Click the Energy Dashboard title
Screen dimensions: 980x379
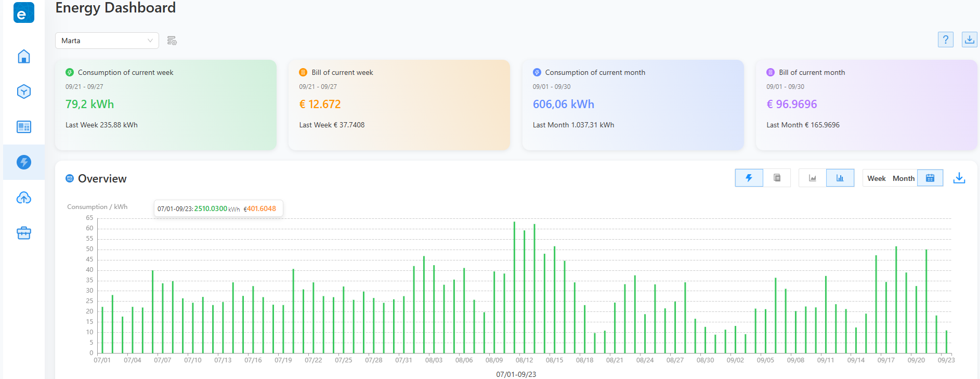point(115,8)
